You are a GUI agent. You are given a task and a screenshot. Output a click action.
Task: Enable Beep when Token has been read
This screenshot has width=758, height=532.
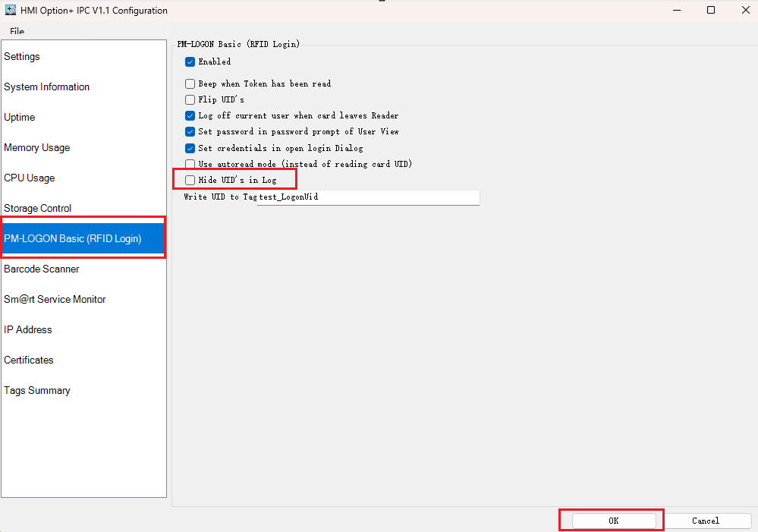coord(190,83)
